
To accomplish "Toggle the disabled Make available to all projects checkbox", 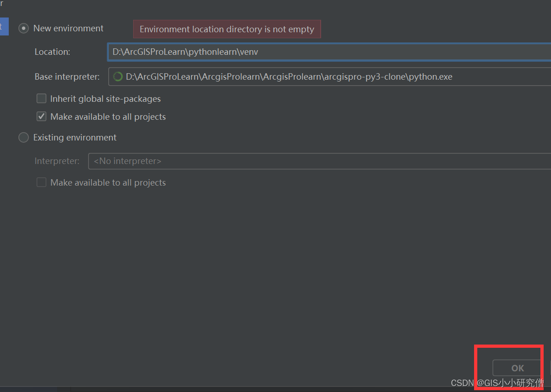I will pos(41,182).
